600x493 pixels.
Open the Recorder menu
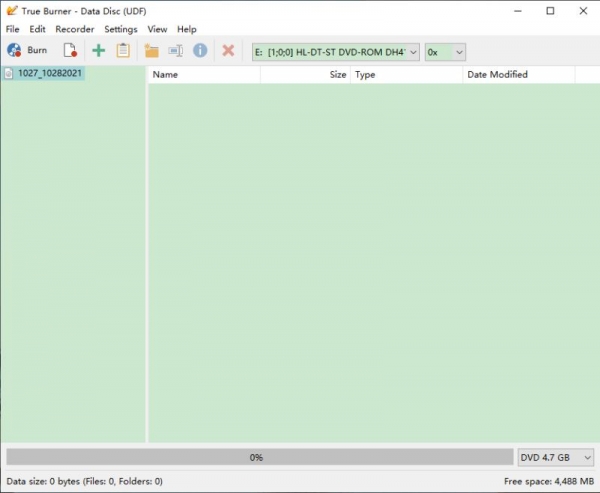click(75, 29)
